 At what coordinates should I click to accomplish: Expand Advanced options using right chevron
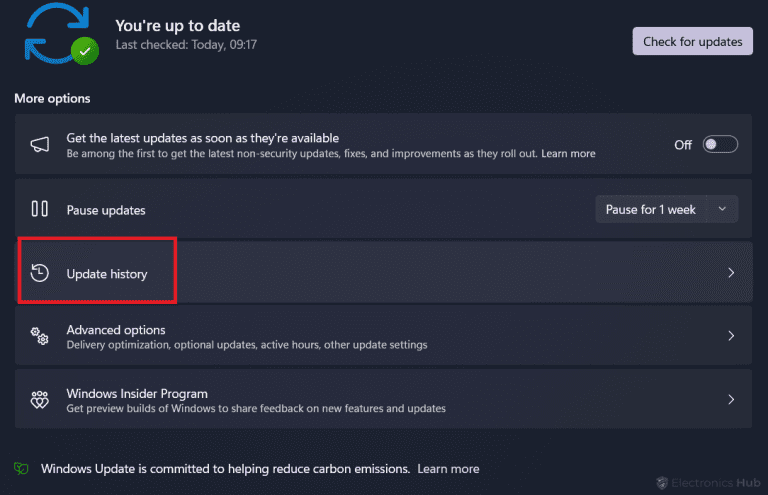(731, 336)
